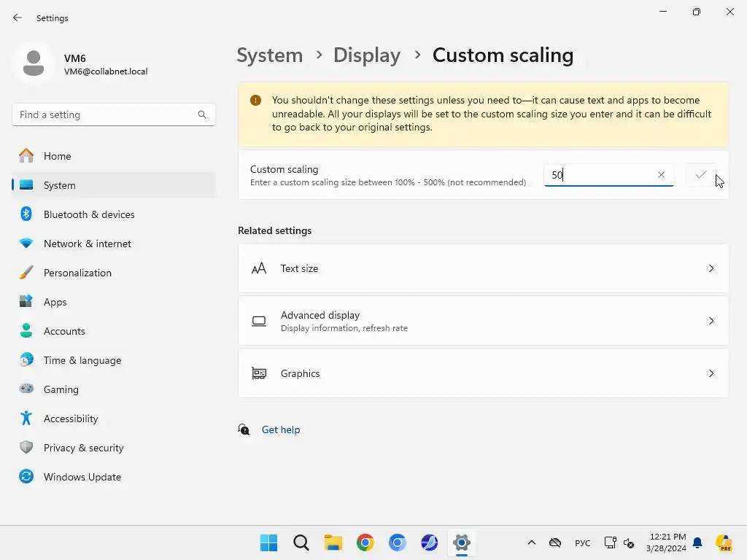The width and height of the screenshot is (747, 560).
Task: Open the Personalization category
Action: coord(77,273)
